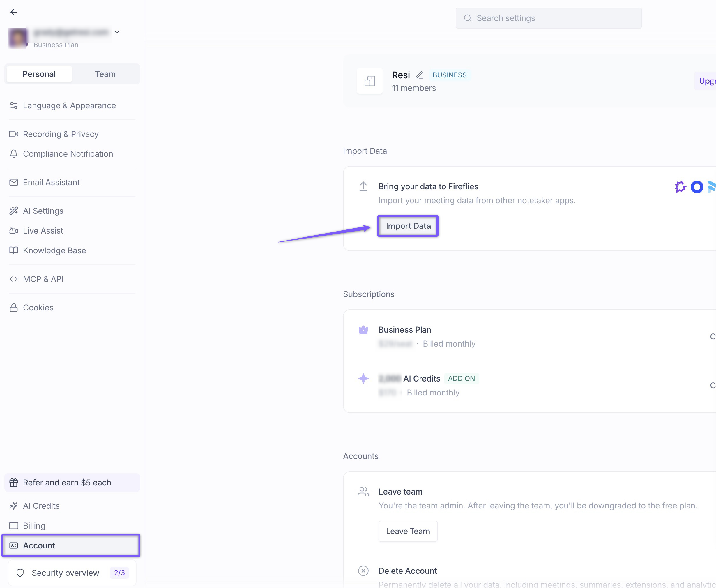Click the ADD ON badge

coord(461,379)
